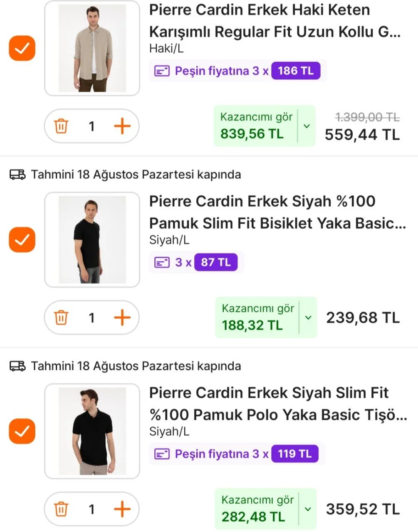This screenshot has width=418, height=532.
Task: Open the black crew-neck t-shirt thumbnail
Action: (92, 240)
